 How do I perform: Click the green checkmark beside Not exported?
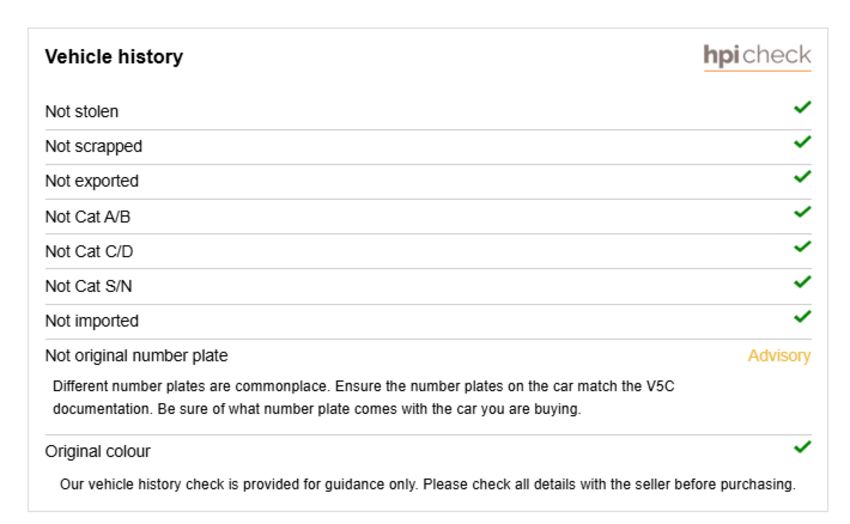pyautogui.click(x=802, y=177)
